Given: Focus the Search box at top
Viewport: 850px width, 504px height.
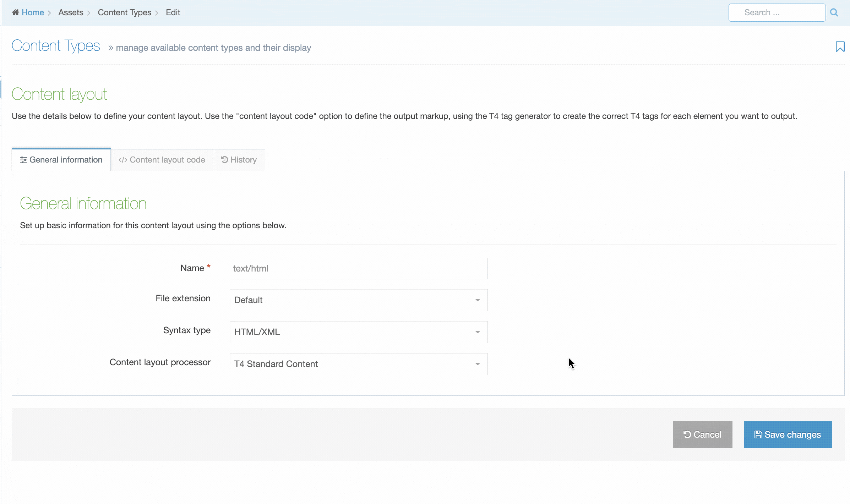Looking at the screenshot, I should (777, 13).
